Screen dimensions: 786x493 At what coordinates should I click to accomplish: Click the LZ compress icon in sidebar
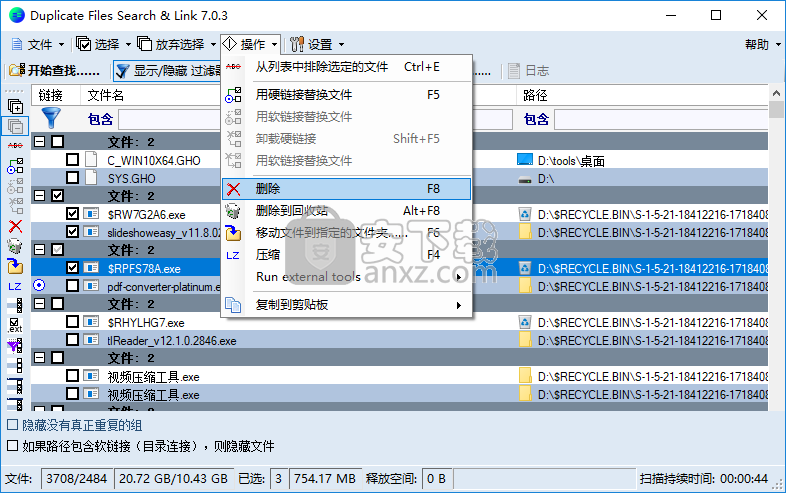[x=15, y=286]
